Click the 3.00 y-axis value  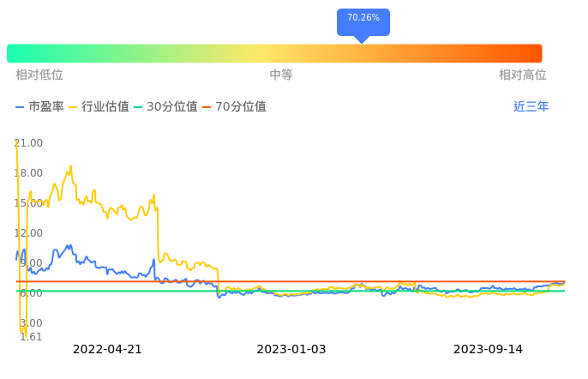29,323
